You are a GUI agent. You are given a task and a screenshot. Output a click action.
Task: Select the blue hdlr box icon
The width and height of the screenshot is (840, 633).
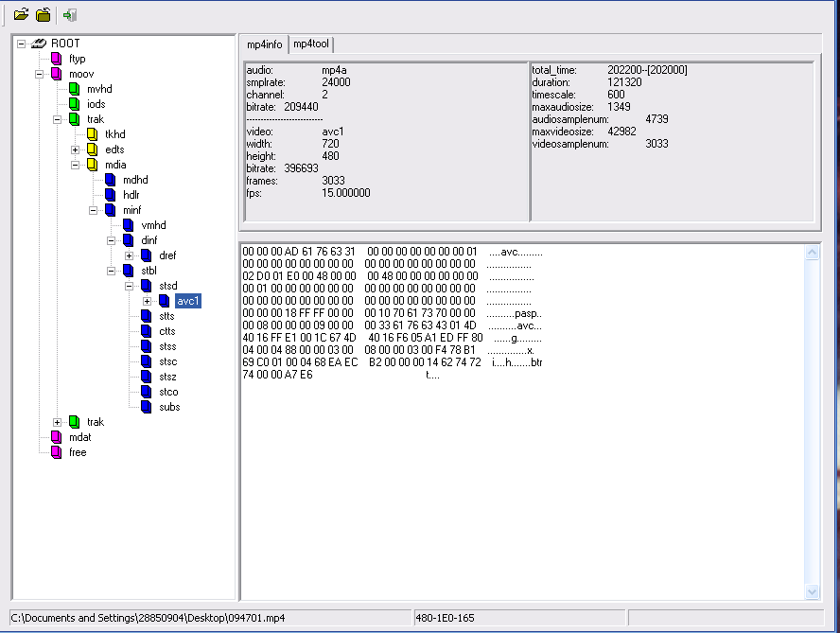pos(111,195)
